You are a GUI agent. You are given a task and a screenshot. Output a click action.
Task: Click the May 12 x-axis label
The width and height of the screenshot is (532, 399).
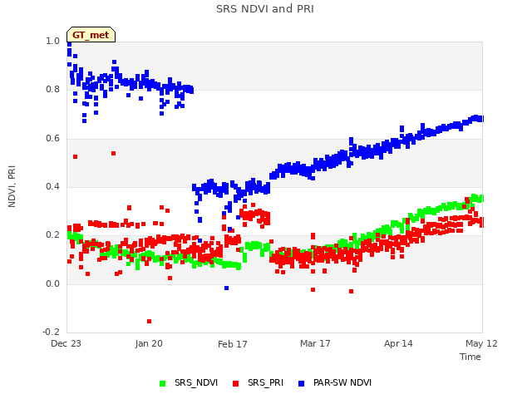point(481,343)
